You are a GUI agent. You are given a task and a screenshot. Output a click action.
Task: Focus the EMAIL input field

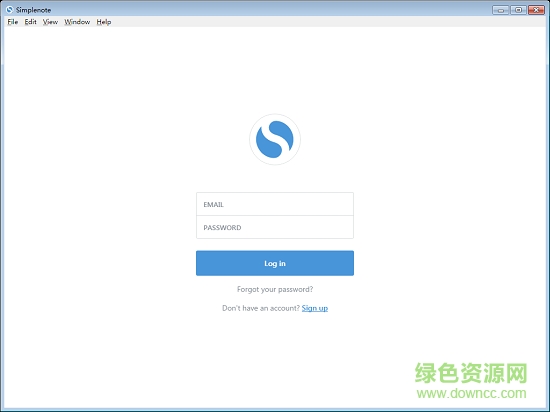(x=275, y=204)
